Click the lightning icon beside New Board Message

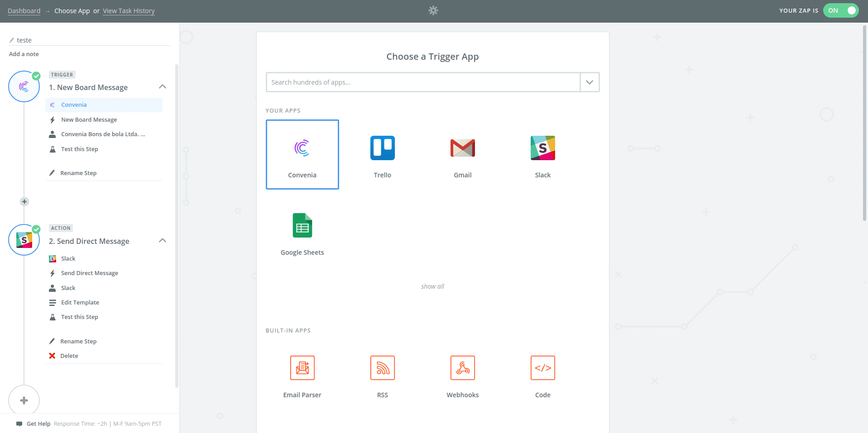pyautogui.click(x=52, y=120)
